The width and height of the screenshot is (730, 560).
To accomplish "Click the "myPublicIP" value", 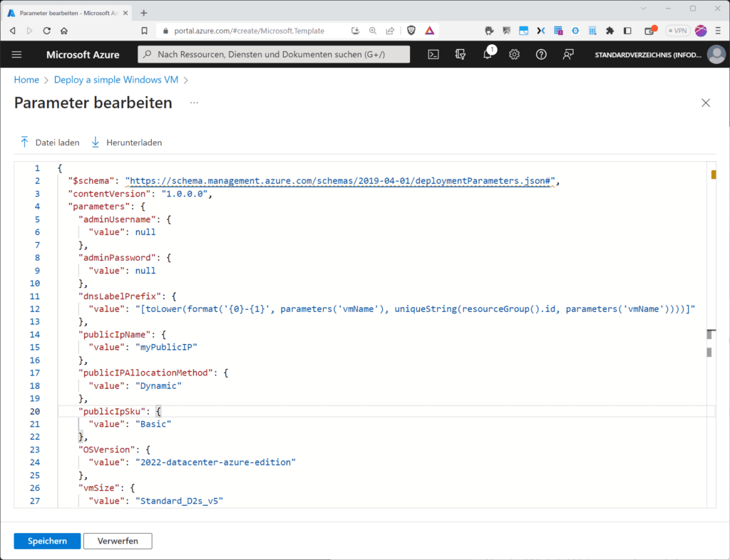I will pos(166,347).
